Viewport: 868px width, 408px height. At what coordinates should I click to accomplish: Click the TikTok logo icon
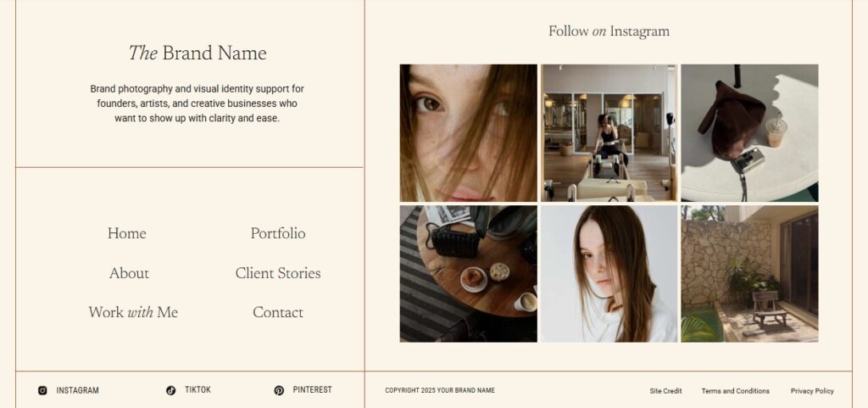point(170,390)
